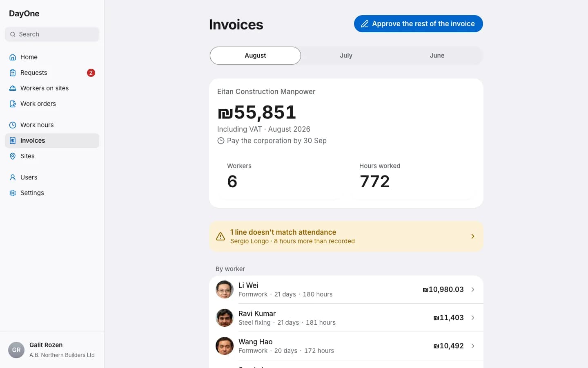Click the Search input field
588x368 pixels.
pyautogui.click(x=52, y=34)
